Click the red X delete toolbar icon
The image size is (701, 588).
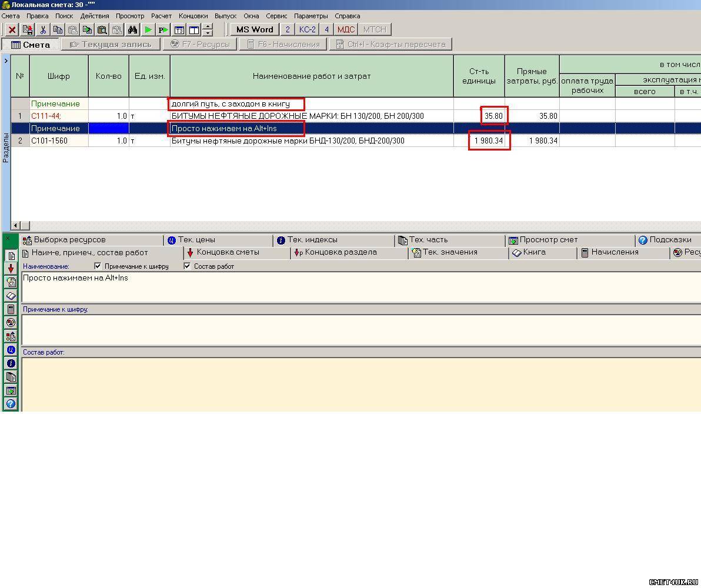tap(12, 30)
